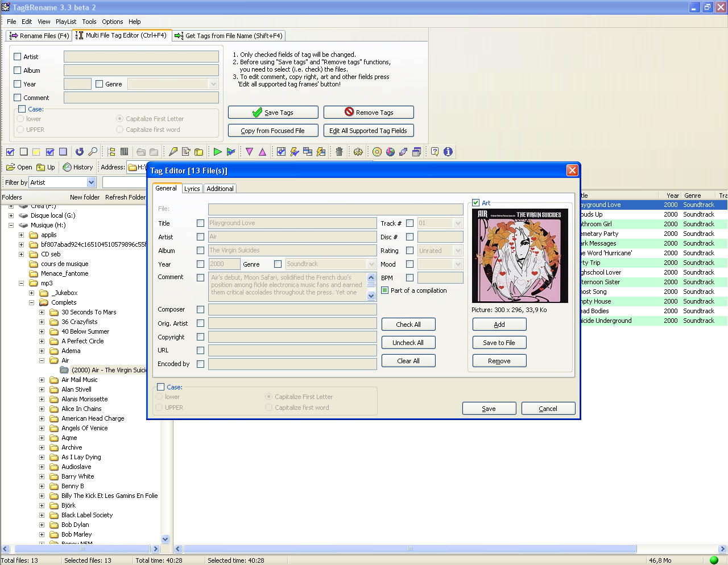
Task: Expand the Alanis Morissette folder
Action: 42,399
